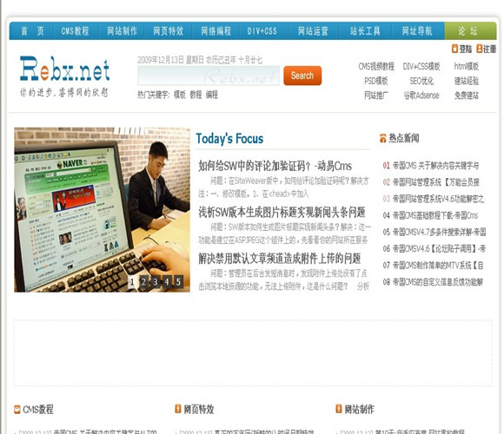
Task: Click the icon beside CMS教程 section heading
Action: click(17, 410)
